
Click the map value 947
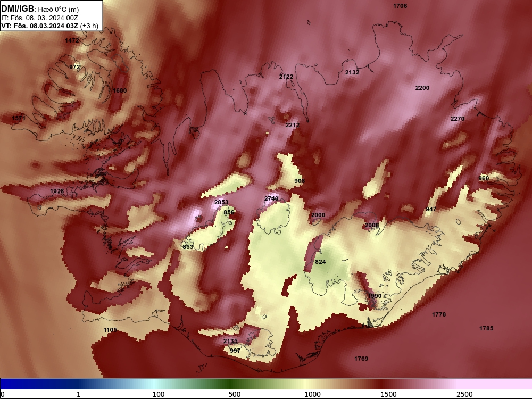(x=431, y=209)
